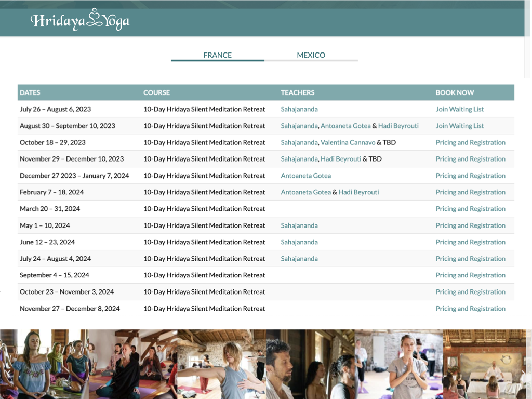This screenshot has height=399, width=532.
Task: Click Antoaneta Gotea for December 27 retreat
Action: point(305,176)
